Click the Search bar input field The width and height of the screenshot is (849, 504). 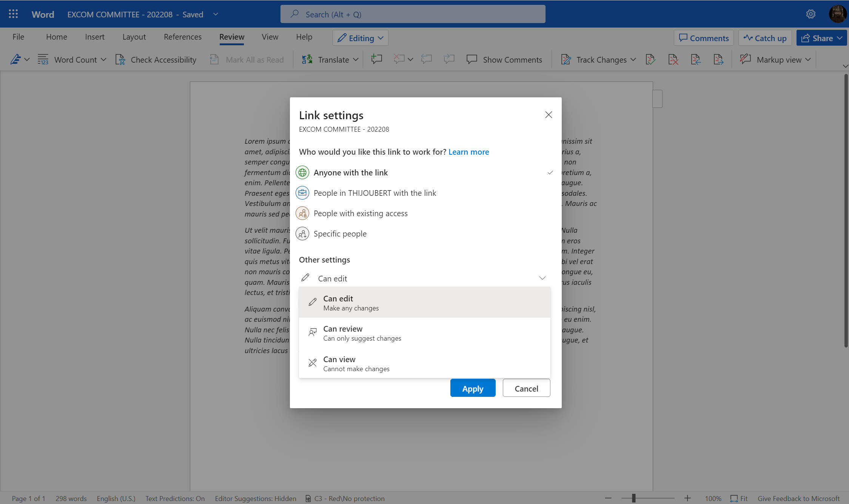click(x=413, y=14)
